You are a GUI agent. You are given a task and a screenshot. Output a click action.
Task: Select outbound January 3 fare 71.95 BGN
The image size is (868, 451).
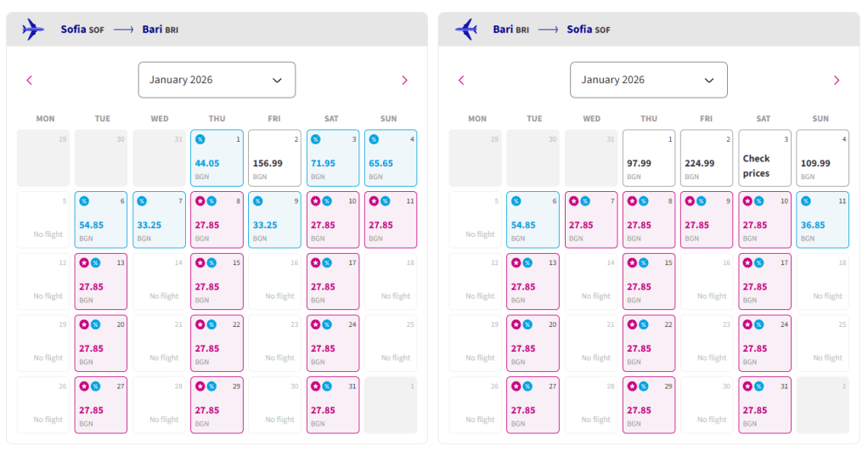click(x=332, y=159)
